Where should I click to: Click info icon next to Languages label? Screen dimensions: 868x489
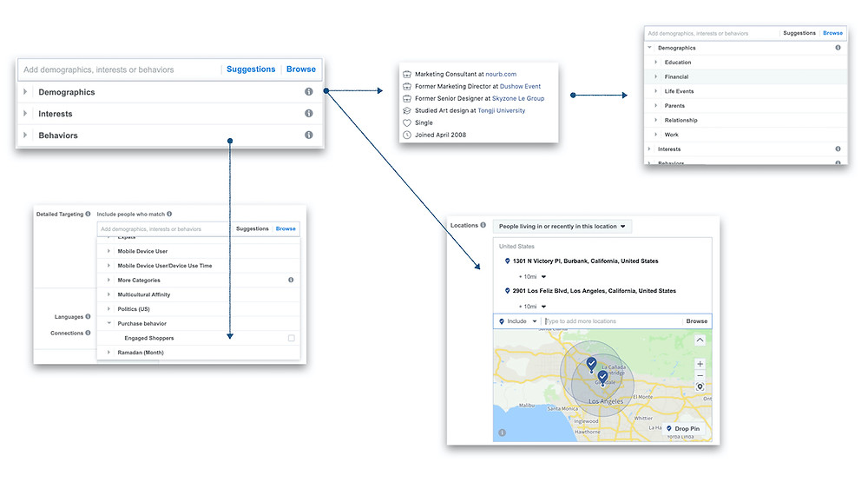coord(88,316)
